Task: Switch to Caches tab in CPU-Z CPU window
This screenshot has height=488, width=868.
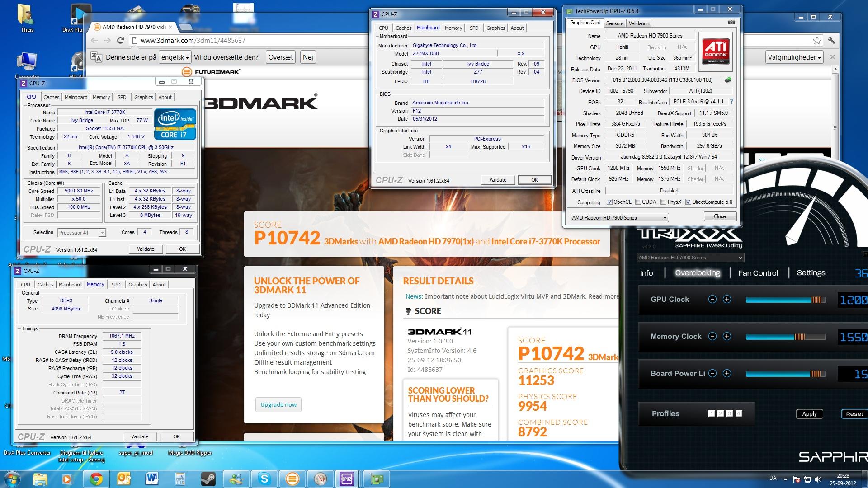Action: 51,97
